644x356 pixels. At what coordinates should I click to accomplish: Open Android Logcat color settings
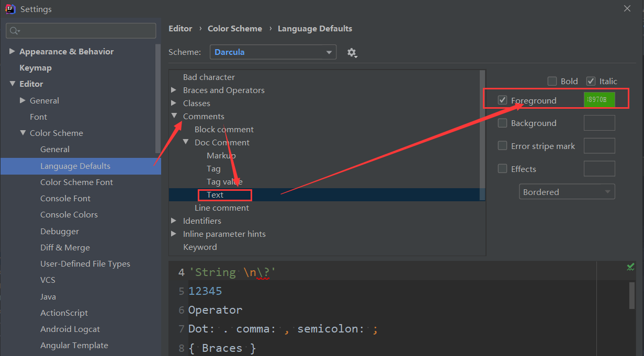click(x=70, y=329)
